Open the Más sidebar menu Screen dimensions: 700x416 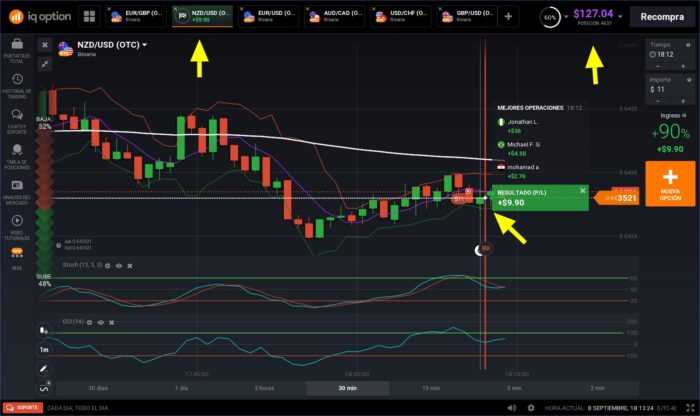point(17,258)
